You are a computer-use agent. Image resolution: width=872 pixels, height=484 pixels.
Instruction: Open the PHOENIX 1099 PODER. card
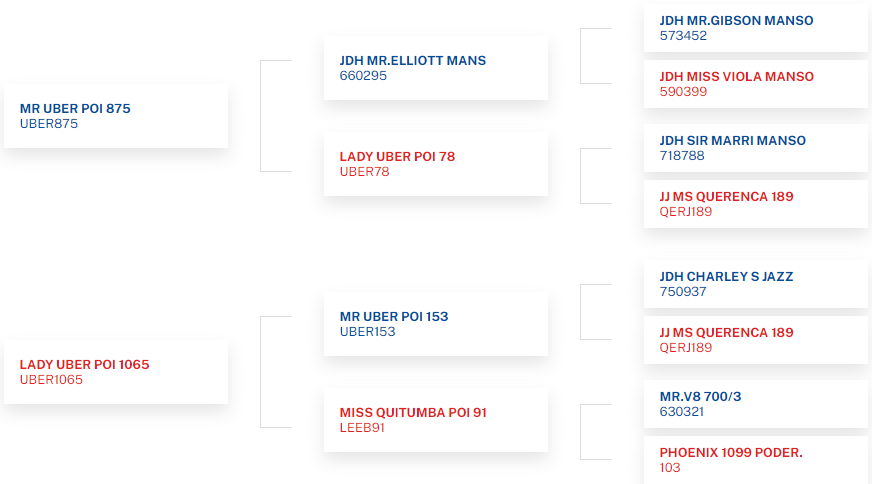click(x=756, y=460)
